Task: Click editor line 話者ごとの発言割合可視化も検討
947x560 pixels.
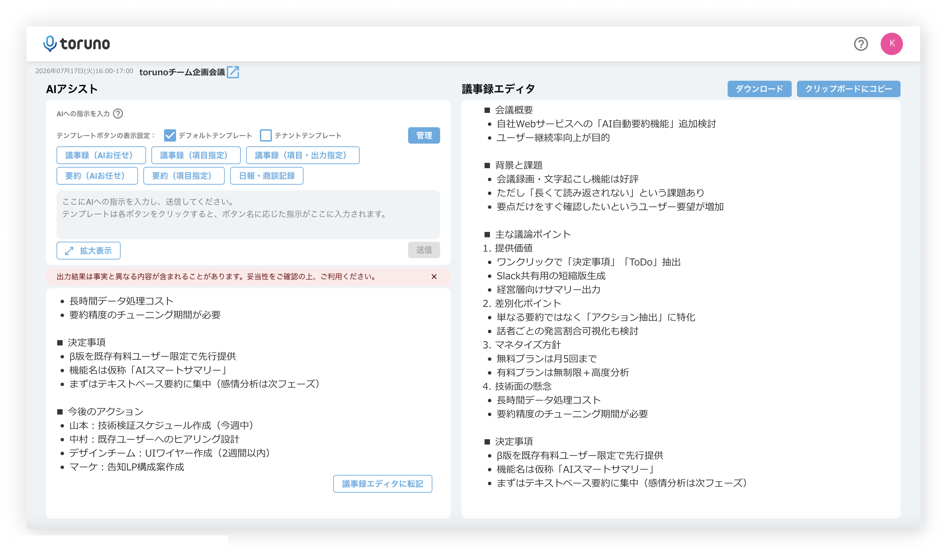Action: click(567, 331)
